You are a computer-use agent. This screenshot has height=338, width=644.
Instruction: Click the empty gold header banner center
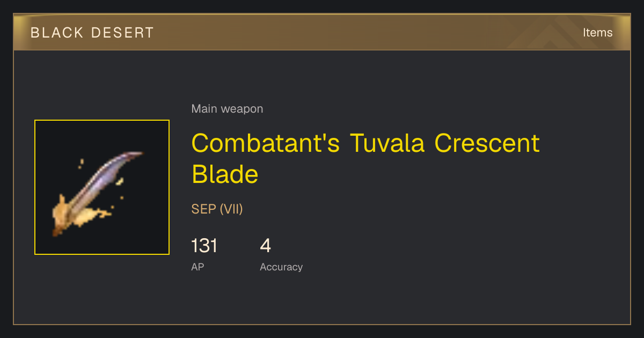(x=322, y=32)
